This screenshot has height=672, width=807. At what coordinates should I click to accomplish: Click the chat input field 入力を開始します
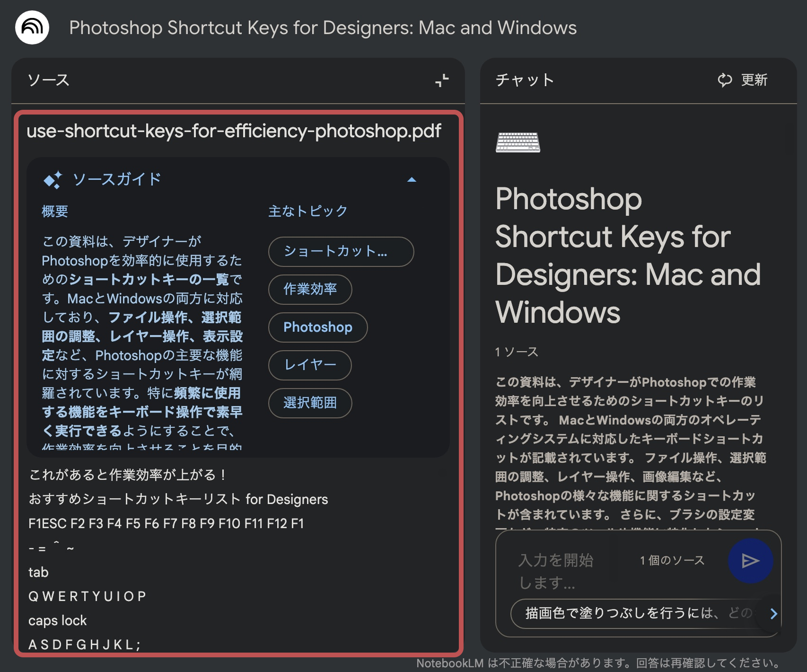(x=556, y=571)
